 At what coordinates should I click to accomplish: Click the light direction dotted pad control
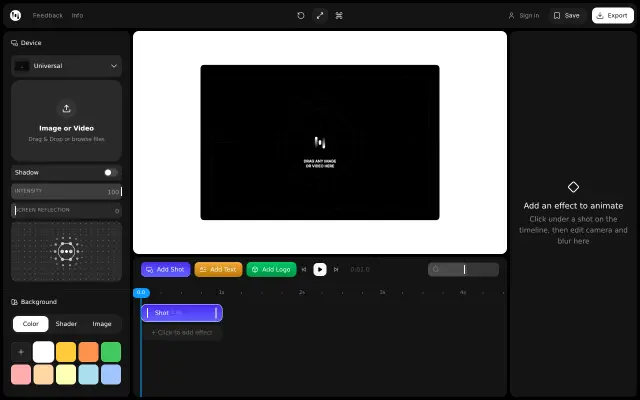[x=67, y=251]
